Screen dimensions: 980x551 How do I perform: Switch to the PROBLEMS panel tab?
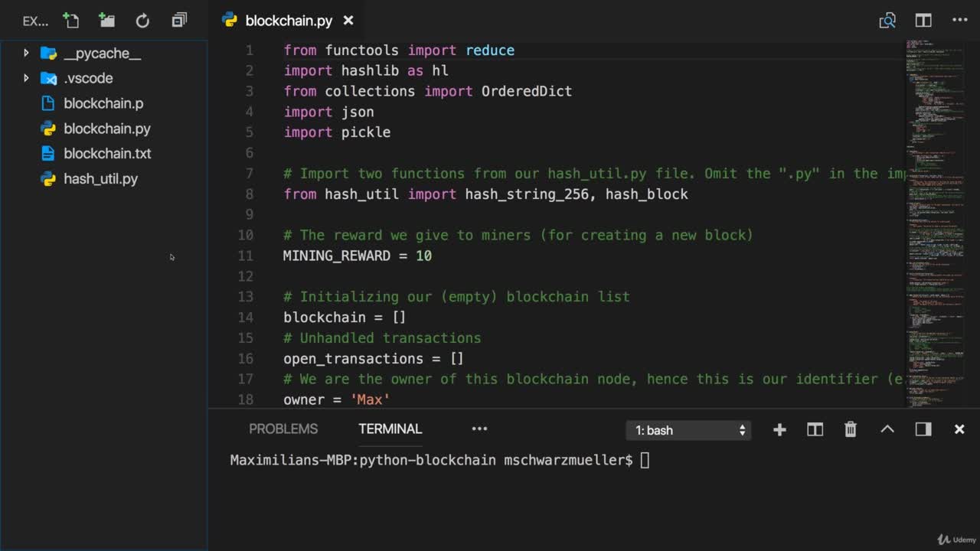click(x=283, y=429)
